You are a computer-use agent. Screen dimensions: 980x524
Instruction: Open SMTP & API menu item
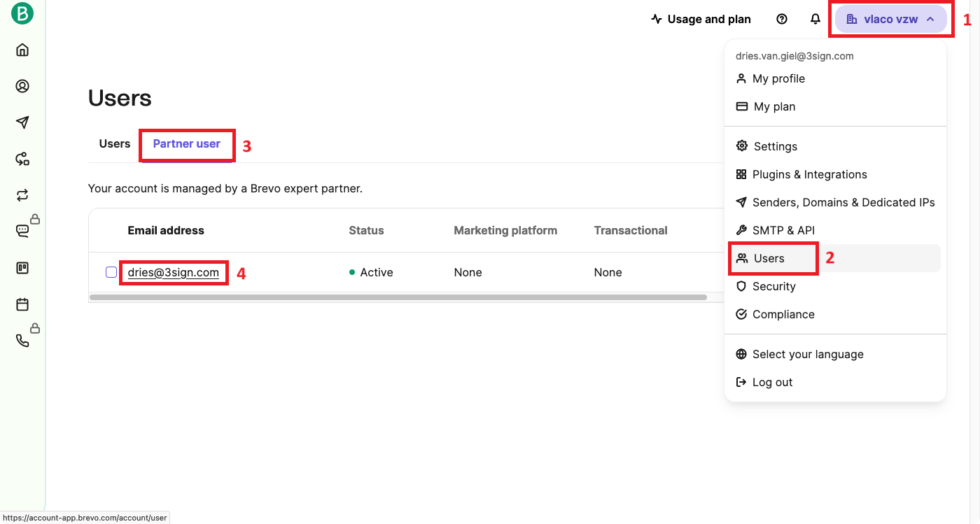point(835,230)
